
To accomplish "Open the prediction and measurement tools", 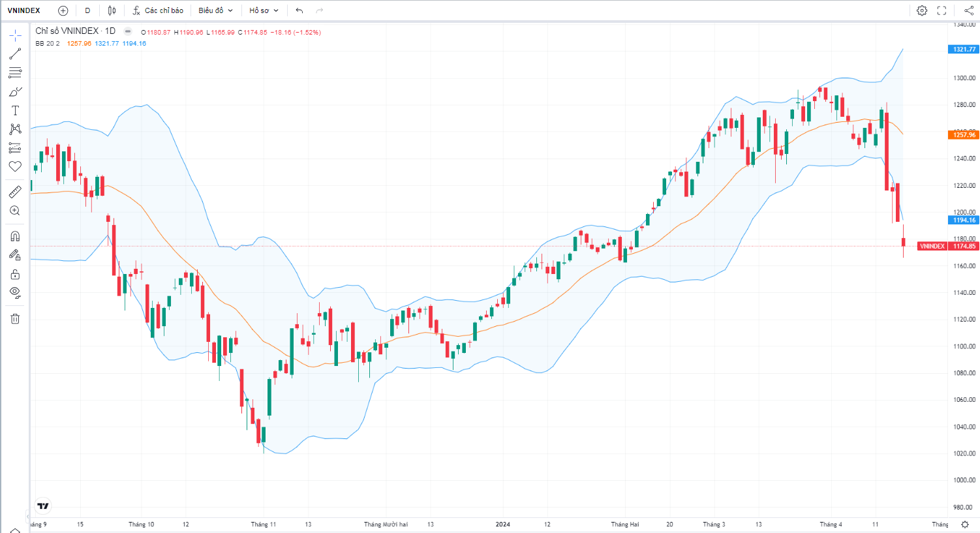I will pos(15,148).
